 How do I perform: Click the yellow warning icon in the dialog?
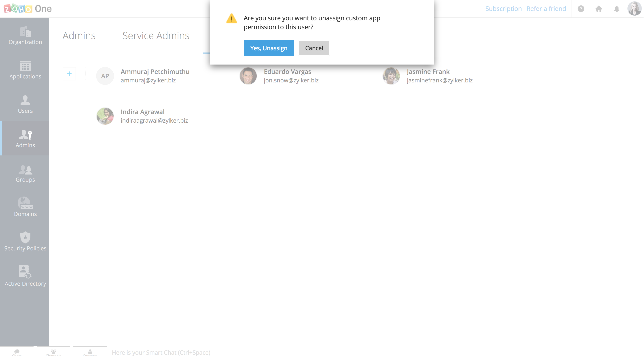tap(231, 19)
